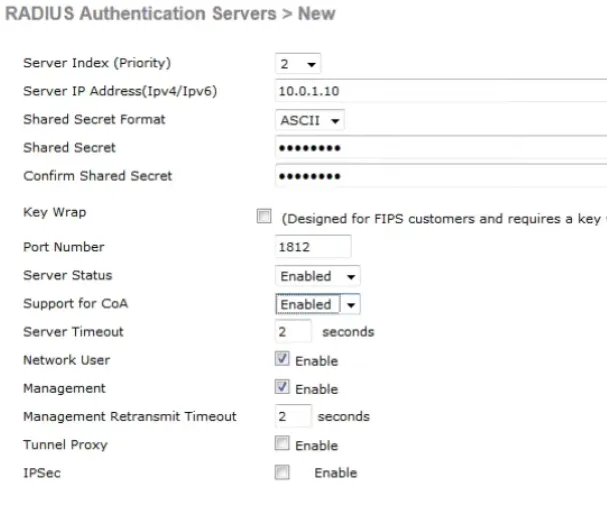This screenshot has height=505, width=607.
Task: Focus the Shared Secret password field
Action: pyautogui.click(x=440, y=149)
